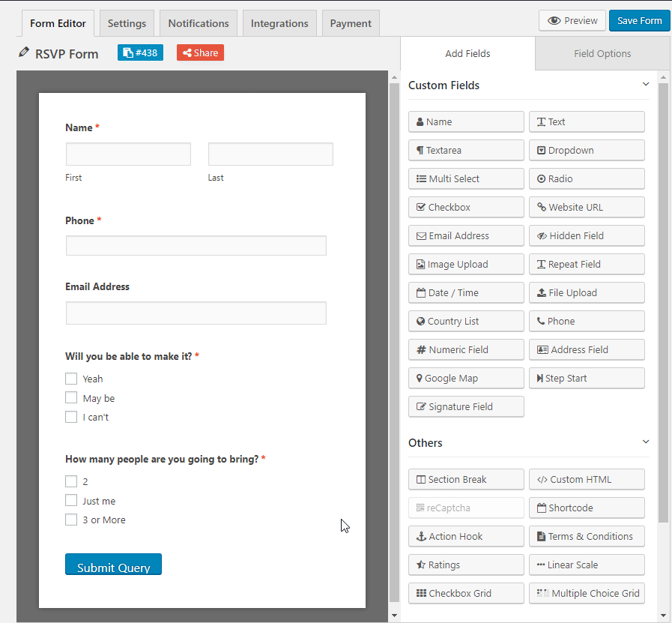
Task: Add a Hidden Field element
Action: [587, 236]
